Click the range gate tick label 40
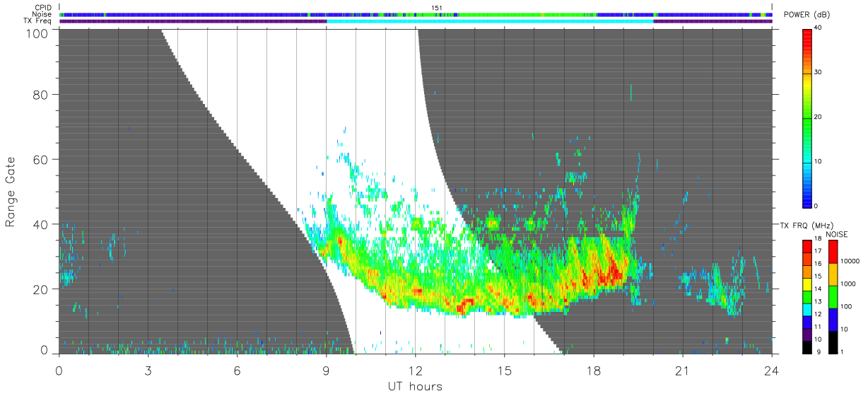 (x=40, y=224)
